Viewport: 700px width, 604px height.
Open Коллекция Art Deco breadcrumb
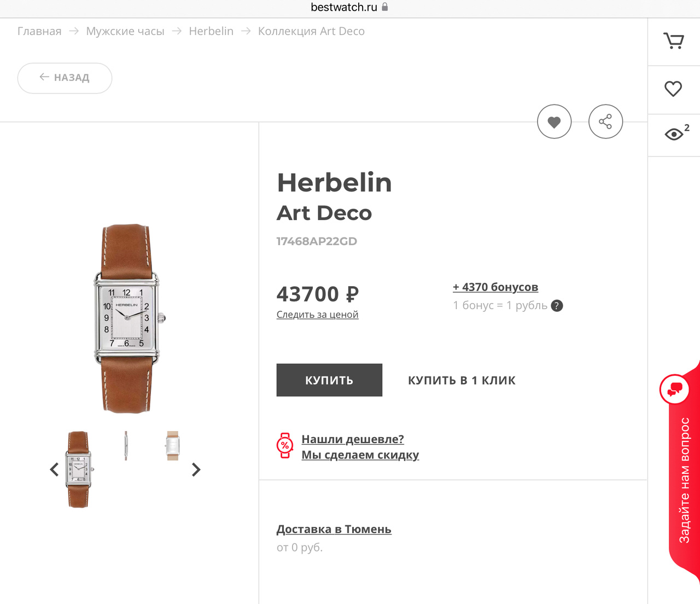[311, 31]
